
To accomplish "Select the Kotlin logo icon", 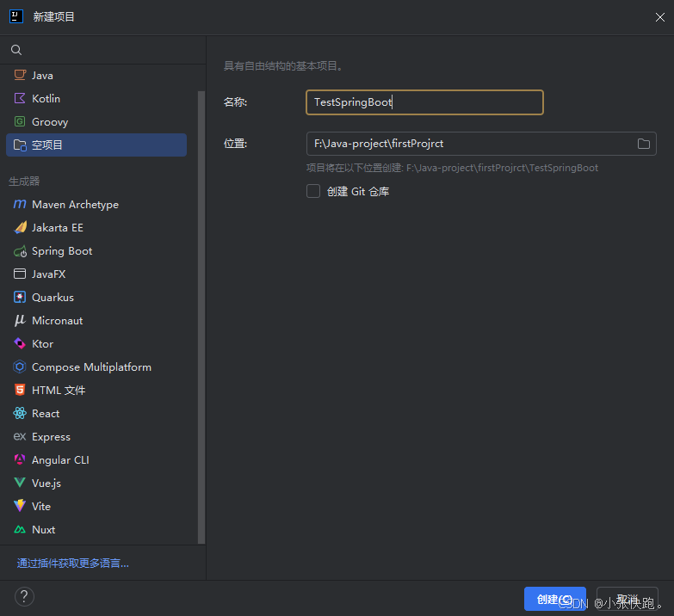I will [x=20, y=98].
